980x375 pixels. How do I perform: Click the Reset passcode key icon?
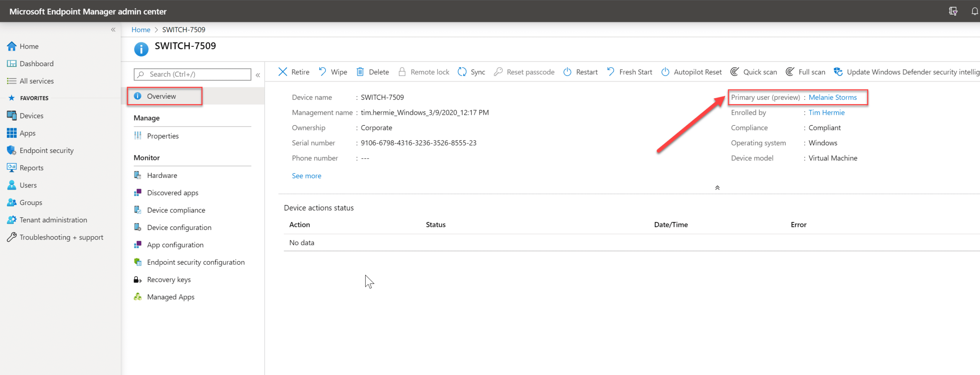(x=498, y=72)
